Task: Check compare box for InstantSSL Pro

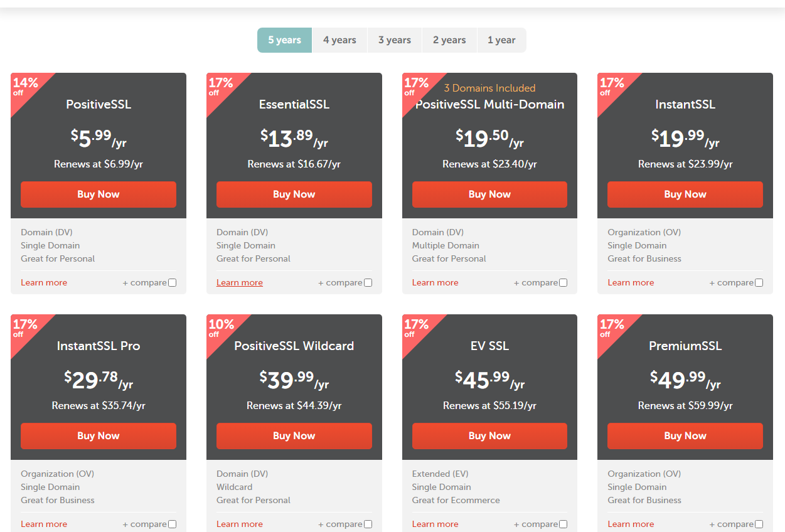Action: pyautogui.click(x=173, y=524)
